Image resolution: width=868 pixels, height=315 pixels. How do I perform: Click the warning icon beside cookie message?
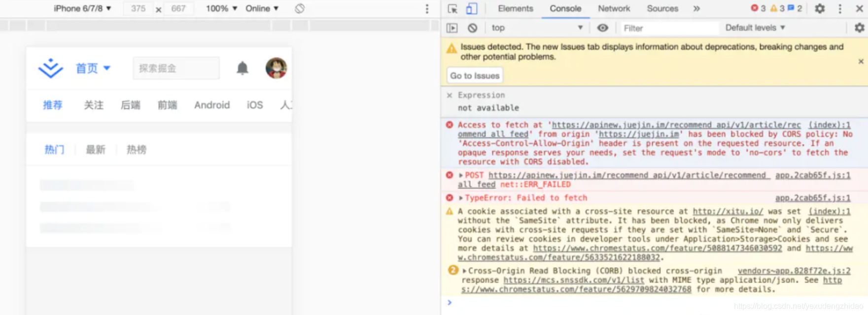click(450, 212)
